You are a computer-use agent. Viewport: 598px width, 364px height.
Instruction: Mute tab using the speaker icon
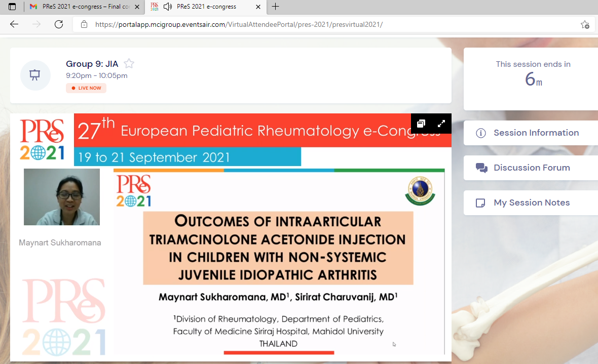point(168,7)
